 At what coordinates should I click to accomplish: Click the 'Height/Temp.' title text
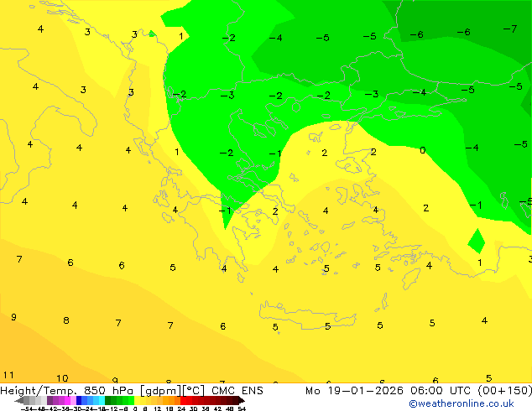pyautogui.click(x=38, y=391)
